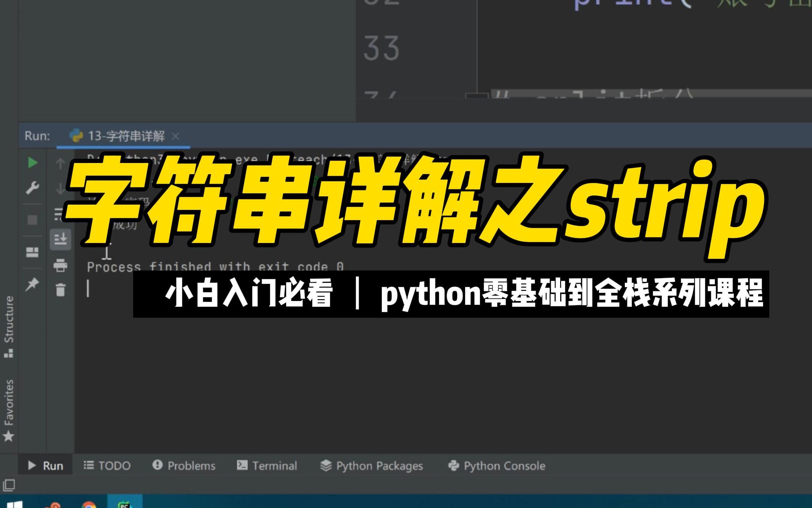This screenshot has height=508, width=812.
Task: Open the Python Packages tool window
Action: click(371, 466)
